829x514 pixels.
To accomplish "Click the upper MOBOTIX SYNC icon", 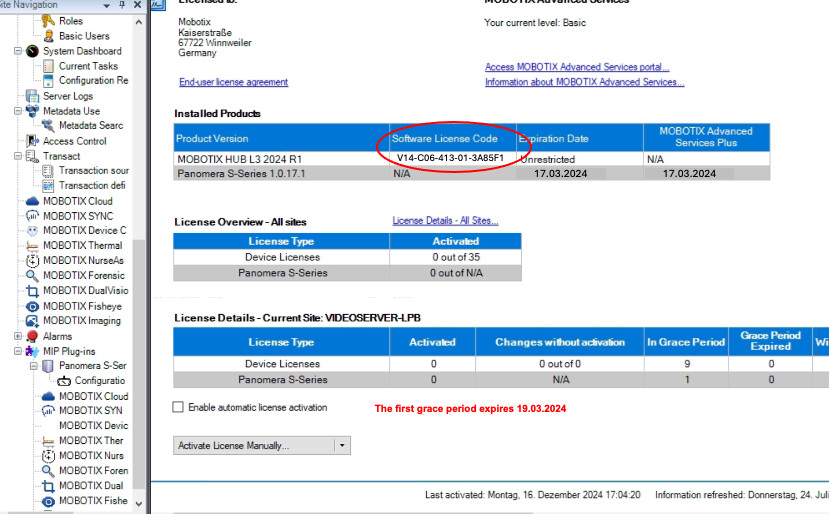I will click(x=32, y=216).
